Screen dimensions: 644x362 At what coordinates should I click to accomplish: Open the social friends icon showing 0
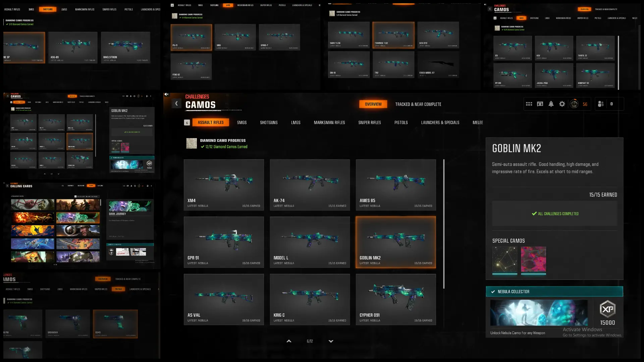click(x=601, y=104)
